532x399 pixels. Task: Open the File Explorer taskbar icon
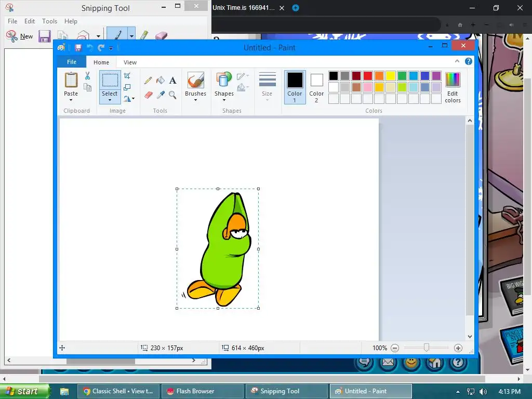(64, 392)
